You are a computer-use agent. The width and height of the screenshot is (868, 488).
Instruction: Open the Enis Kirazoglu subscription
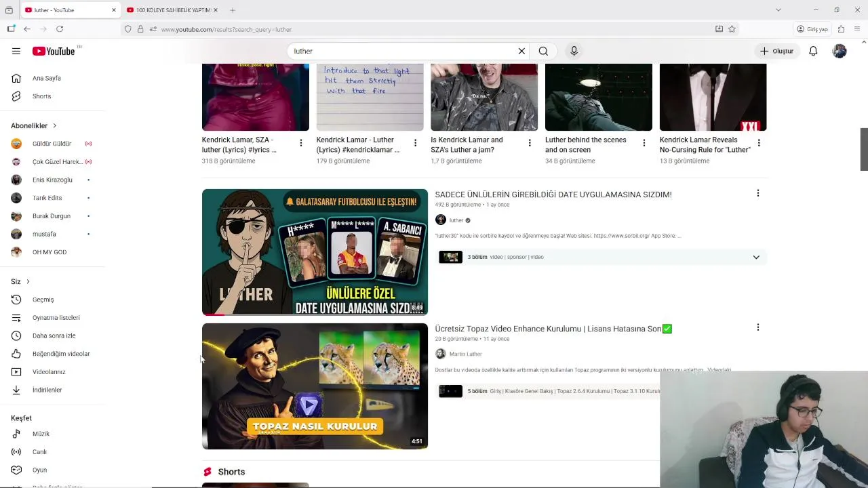tap(53, 180)
